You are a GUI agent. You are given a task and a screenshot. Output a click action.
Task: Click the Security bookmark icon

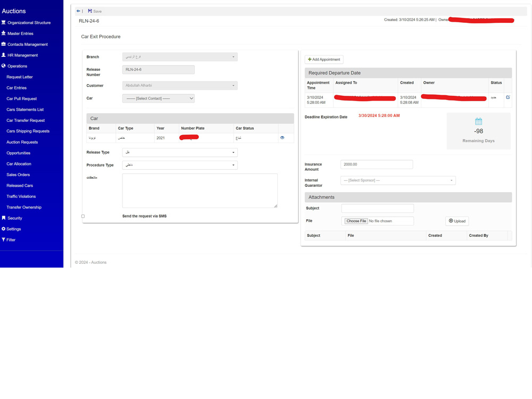(3, 218)
